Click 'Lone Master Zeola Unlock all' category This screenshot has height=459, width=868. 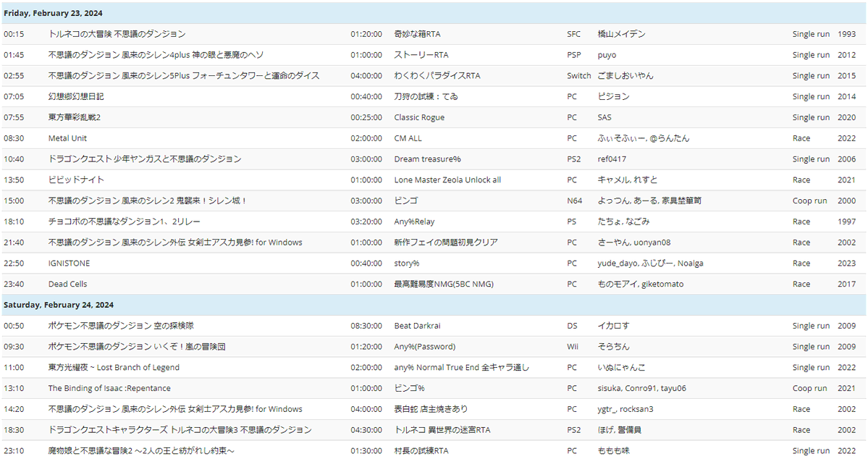pyautogui.click(x=447, y=180)
